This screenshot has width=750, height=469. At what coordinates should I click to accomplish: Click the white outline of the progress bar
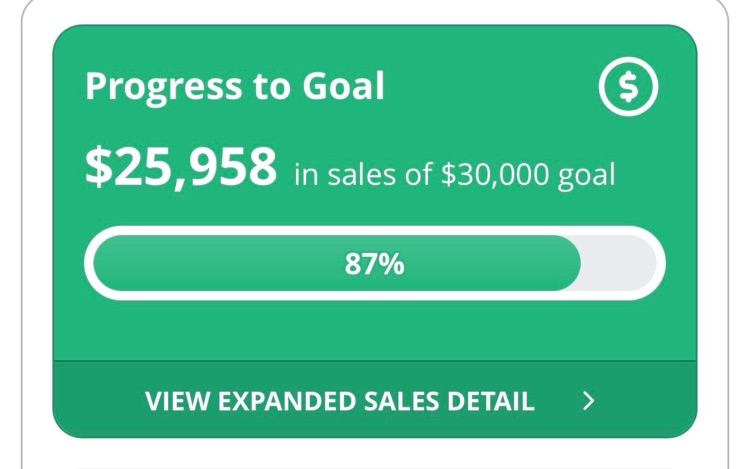coord(375,231)
